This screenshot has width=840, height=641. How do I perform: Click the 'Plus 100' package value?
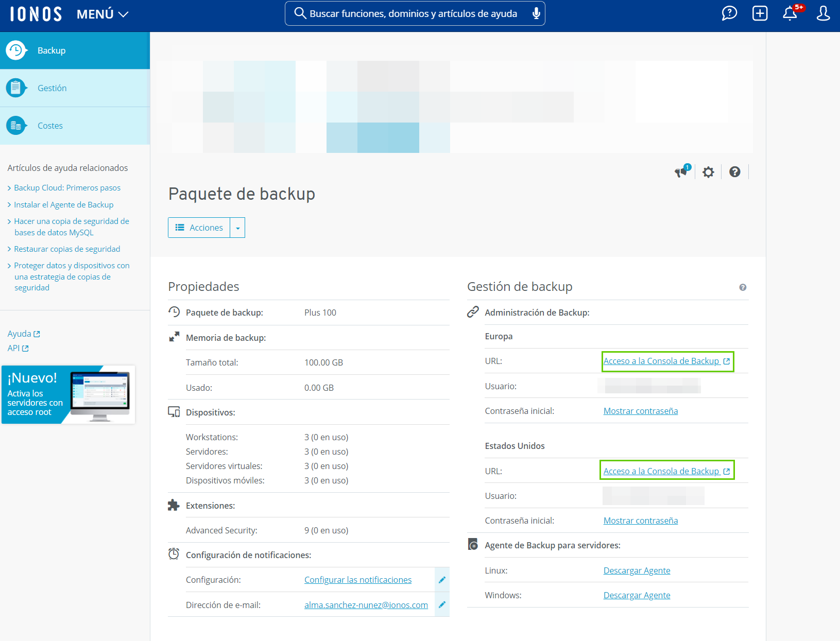click(x=320, y=313)
